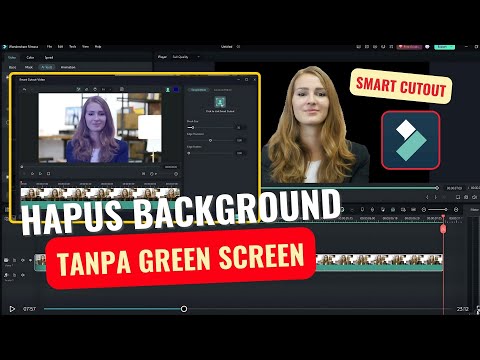Click the timeline zoom out icon
The image size is (480, 360).
[x=424, y=210]
